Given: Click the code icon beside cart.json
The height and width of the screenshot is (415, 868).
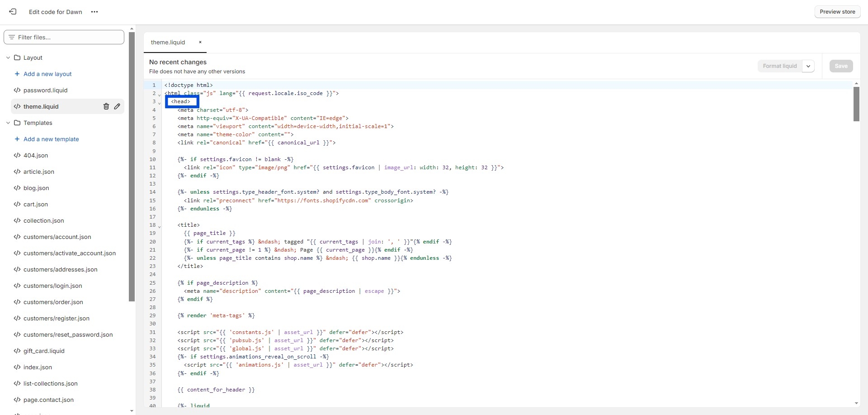Looking at the screenshot, I should (17, 204).
